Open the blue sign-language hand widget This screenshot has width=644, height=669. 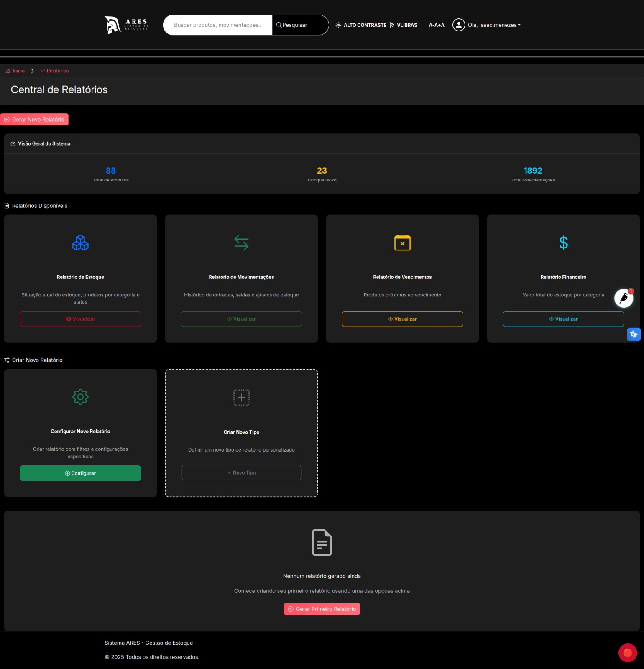pos(634,334)
